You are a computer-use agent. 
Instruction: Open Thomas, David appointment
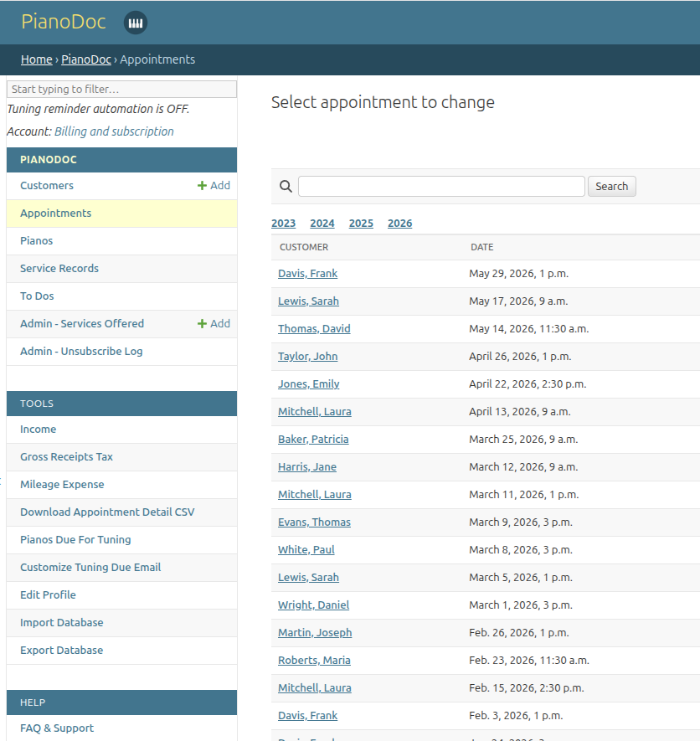click(314, 329)
